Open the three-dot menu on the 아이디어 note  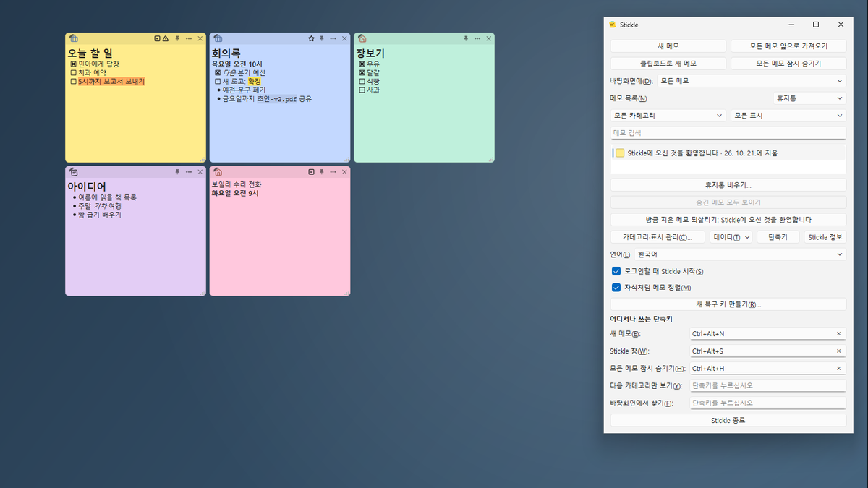(x=189, y=172)
